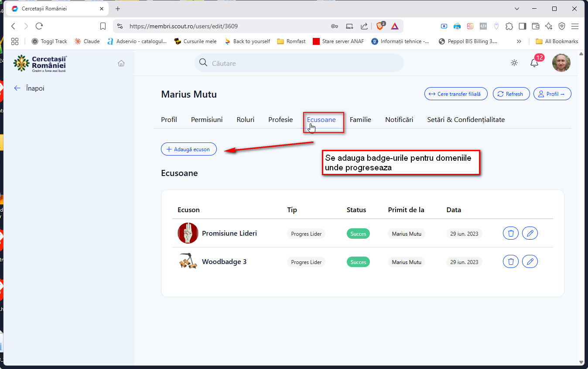Toggle the light/dark theme sun icon
588x369 pixels.
(514, 63)
